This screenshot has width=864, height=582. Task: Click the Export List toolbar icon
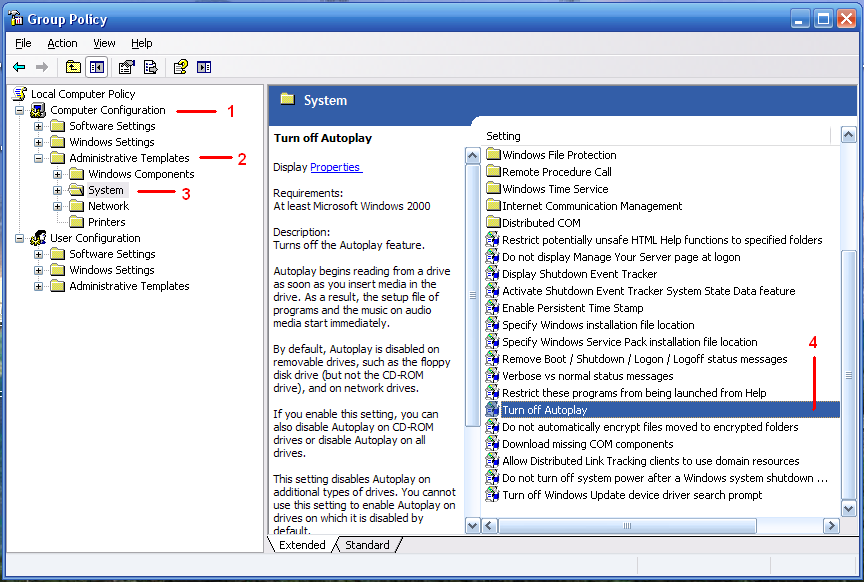150,67
